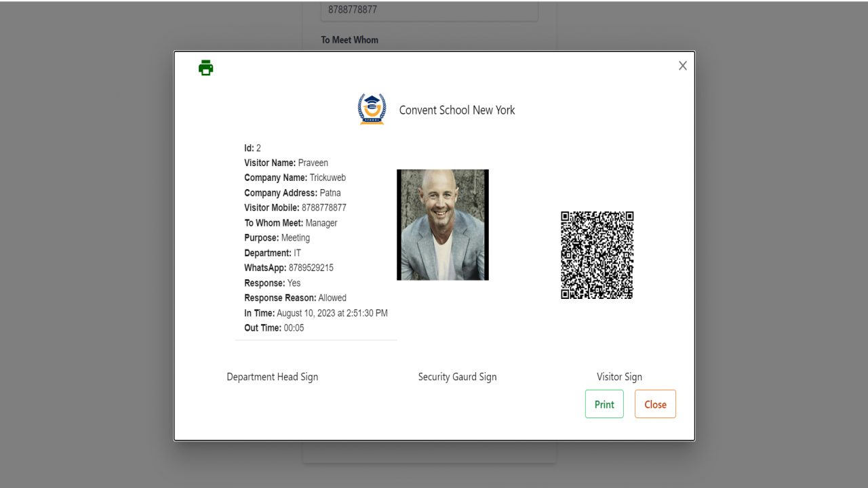The image size is (868, 488).
Task: Click the Department Head Sign label
Action: [273, 377]
